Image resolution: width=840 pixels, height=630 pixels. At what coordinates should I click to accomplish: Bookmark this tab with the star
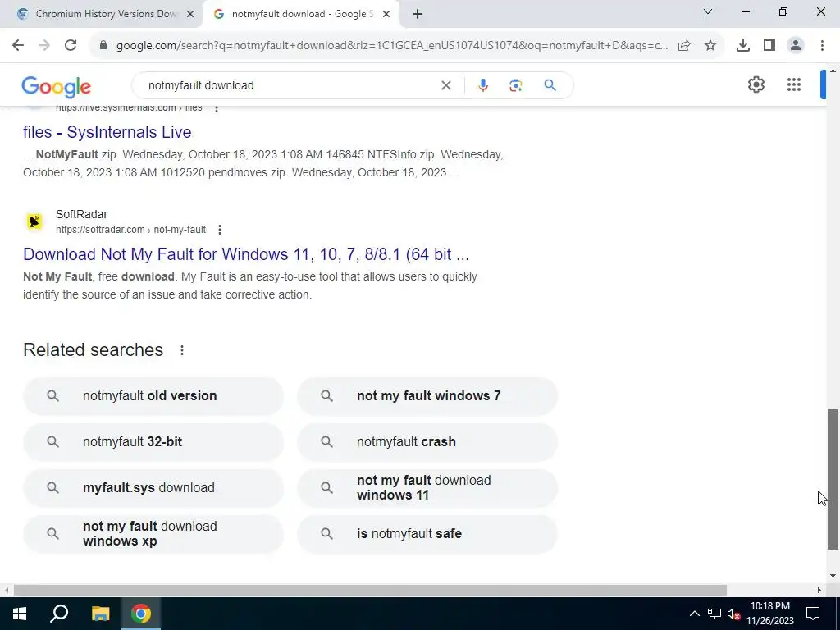pos(710,46)
